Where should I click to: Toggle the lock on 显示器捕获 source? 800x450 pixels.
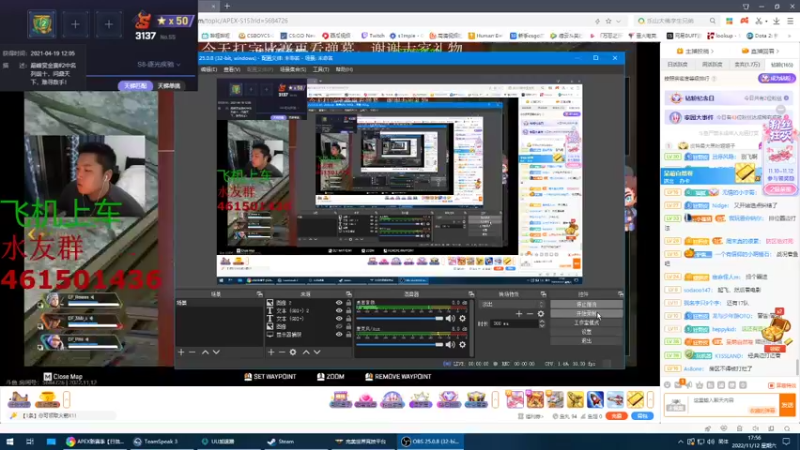349,335
